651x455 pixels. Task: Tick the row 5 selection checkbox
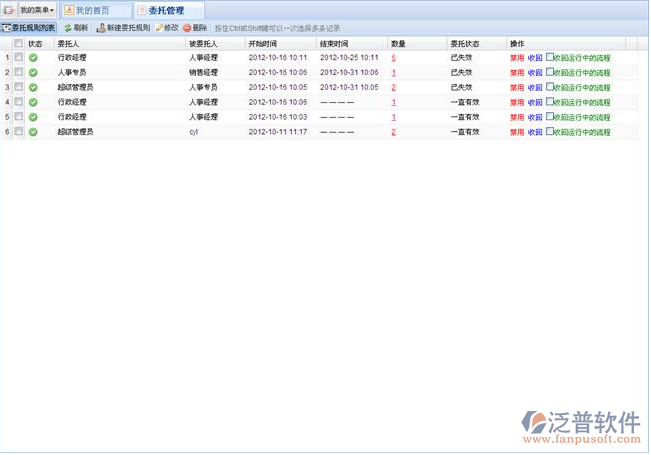tap(18, 117)
